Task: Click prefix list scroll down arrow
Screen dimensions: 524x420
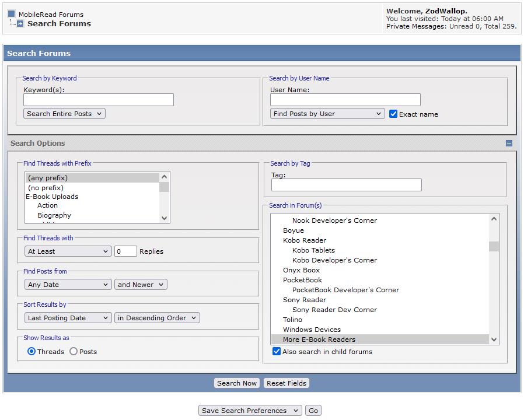Action: tap(164, 218)
